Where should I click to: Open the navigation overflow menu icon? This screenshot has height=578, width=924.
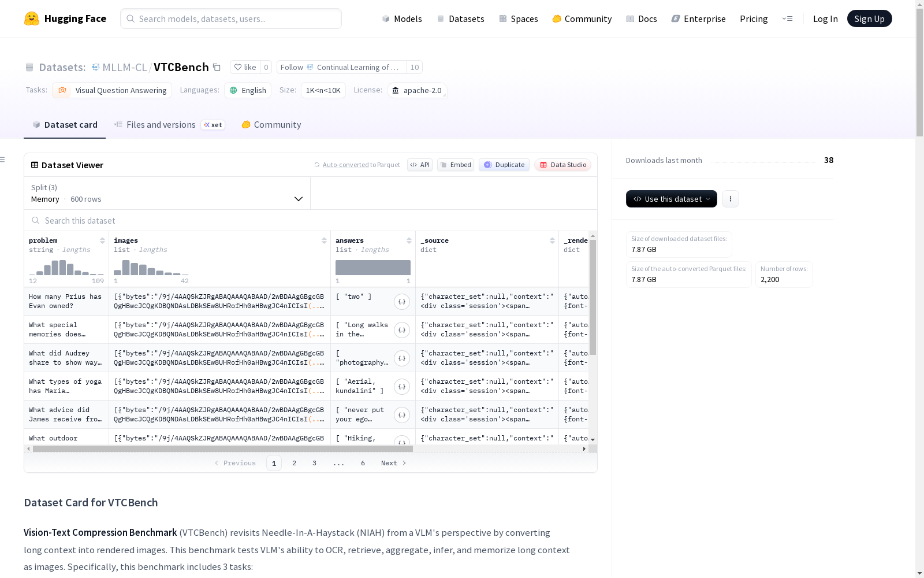(787, 18)
